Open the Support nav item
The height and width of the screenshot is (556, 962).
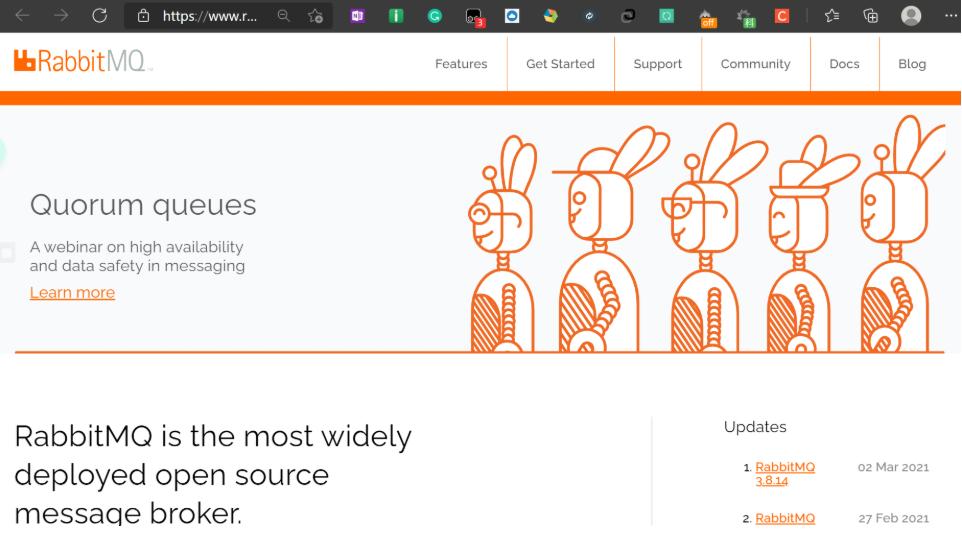click(657, 64)
